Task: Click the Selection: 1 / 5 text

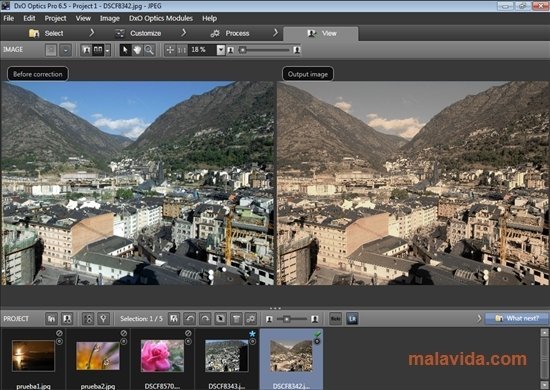Action: pos(141,319)
